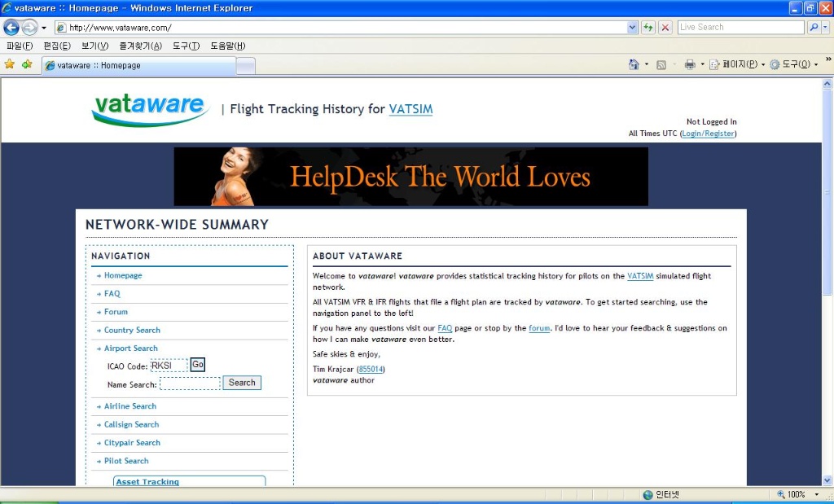
Task: Open the 즐겨찾기(A) favorites menu
Action: tap(140, 46)
